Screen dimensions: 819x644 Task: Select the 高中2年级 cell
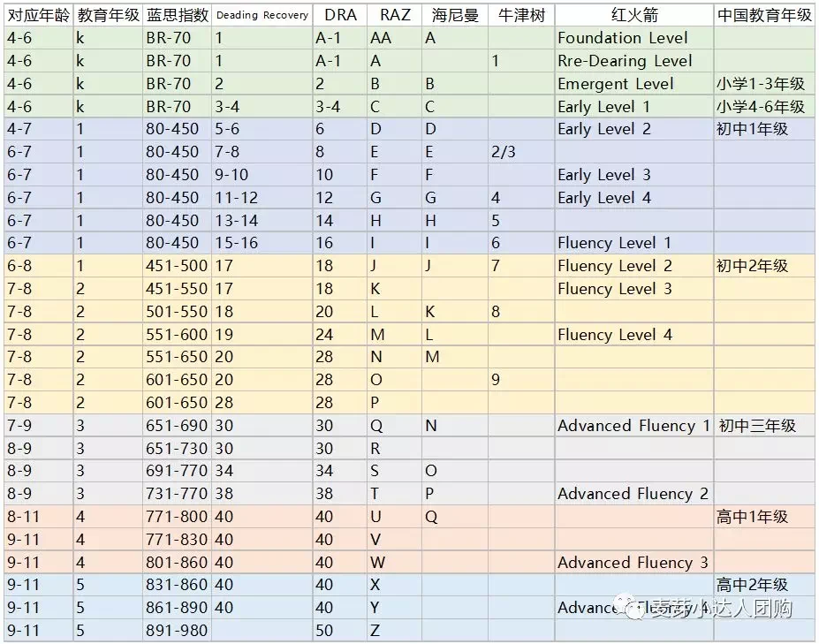click(764, 585)
